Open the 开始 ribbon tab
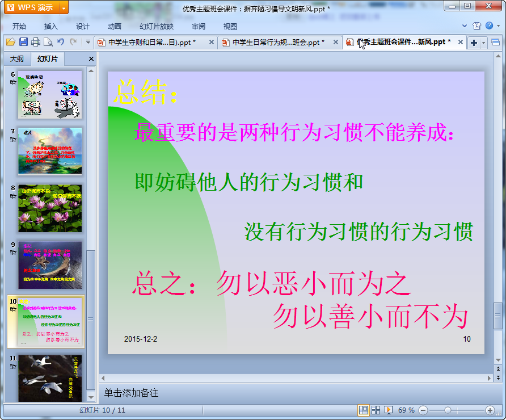Image resolution: width=506 pixels, height=420 pixels. click(19, 27)
